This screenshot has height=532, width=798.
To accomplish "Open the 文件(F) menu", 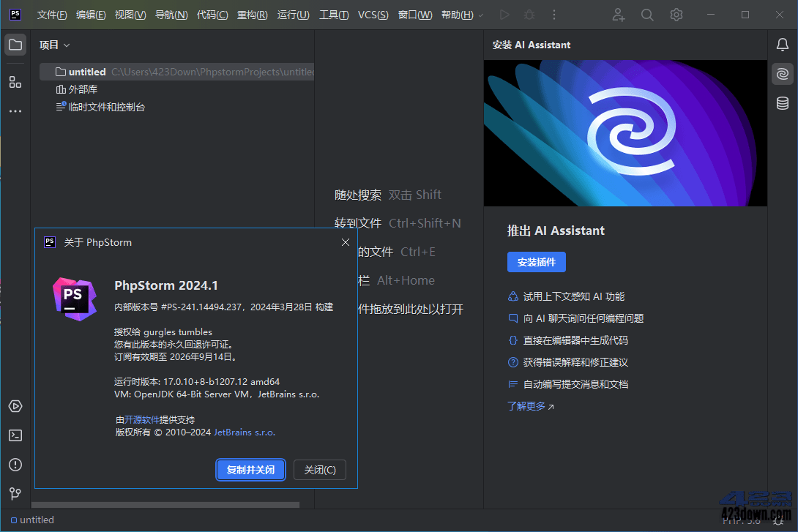I will pos(51,15).
